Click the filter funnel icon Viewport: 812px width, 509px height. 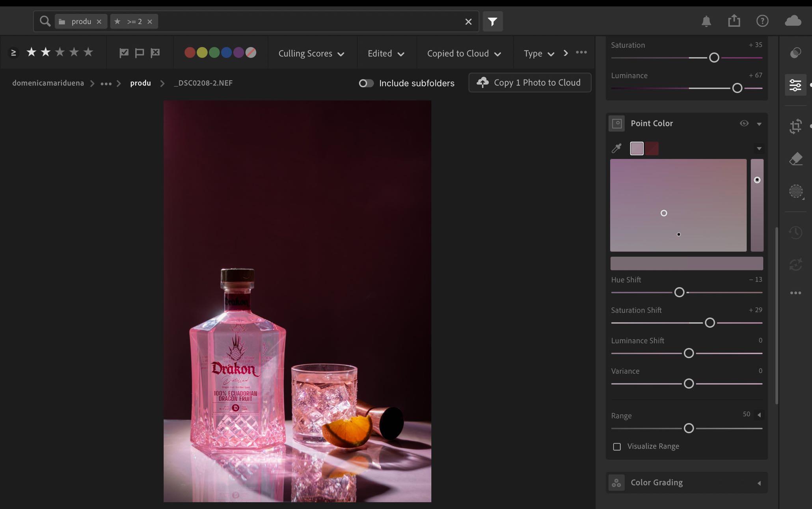(492, 21)
